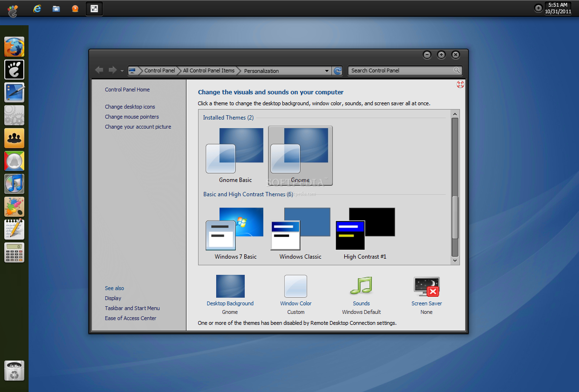Expand arrow after Control Panel breadcrumb
The height and width of the screenshot is (392, 579).
pyautogui.click(x=179, y=70)
